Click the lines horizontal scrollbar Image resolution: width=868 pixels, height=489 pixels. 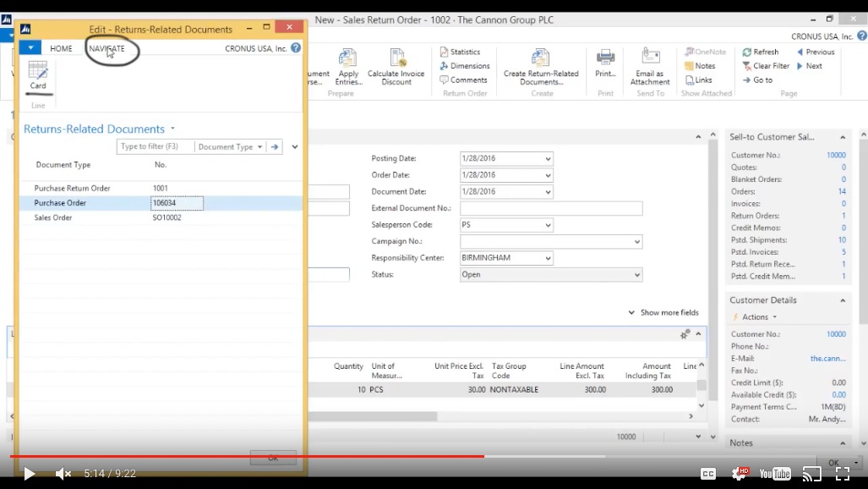[373, 415]
